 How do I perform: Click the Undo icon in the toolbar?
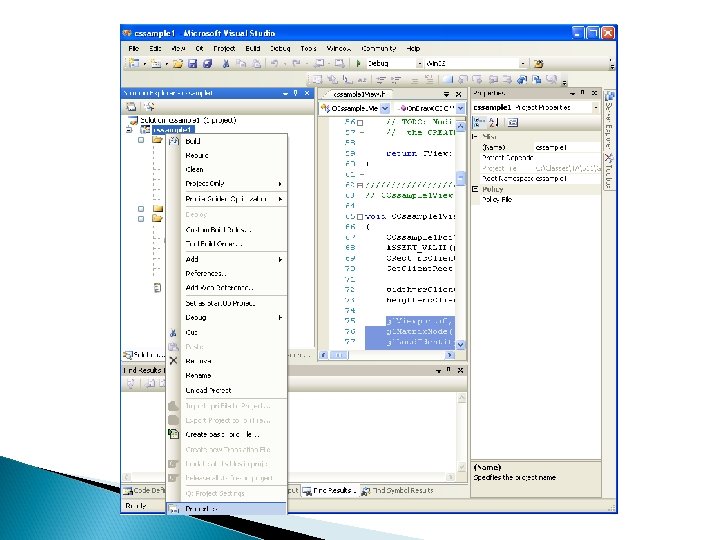pos(274,63)
